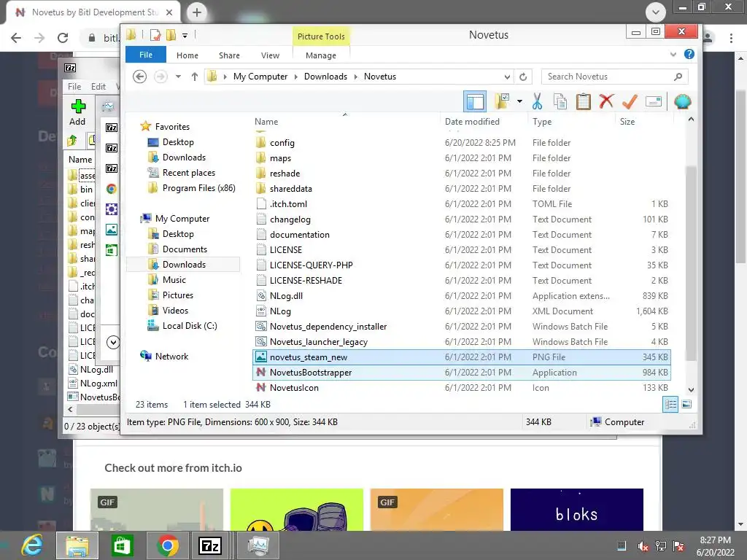Select the NovetusIcon file

point(462,388)
